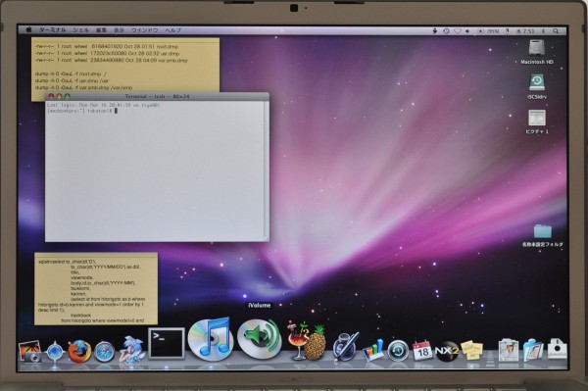Open iPhoto from the Dock
Image resolution: width=588 pixels, height=391 pixels.
point(30,351)
